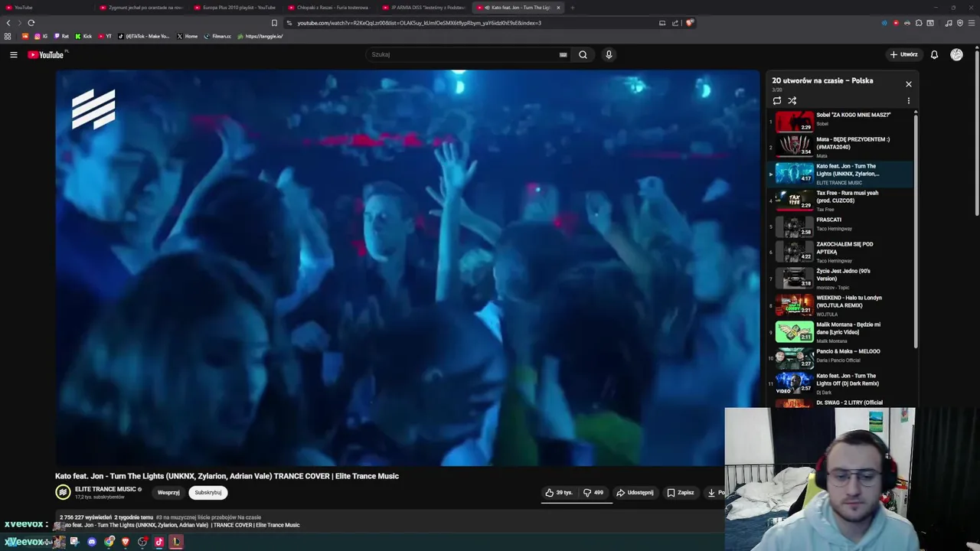Switch to JP ARMIA DISS tab

coord(425,8)
